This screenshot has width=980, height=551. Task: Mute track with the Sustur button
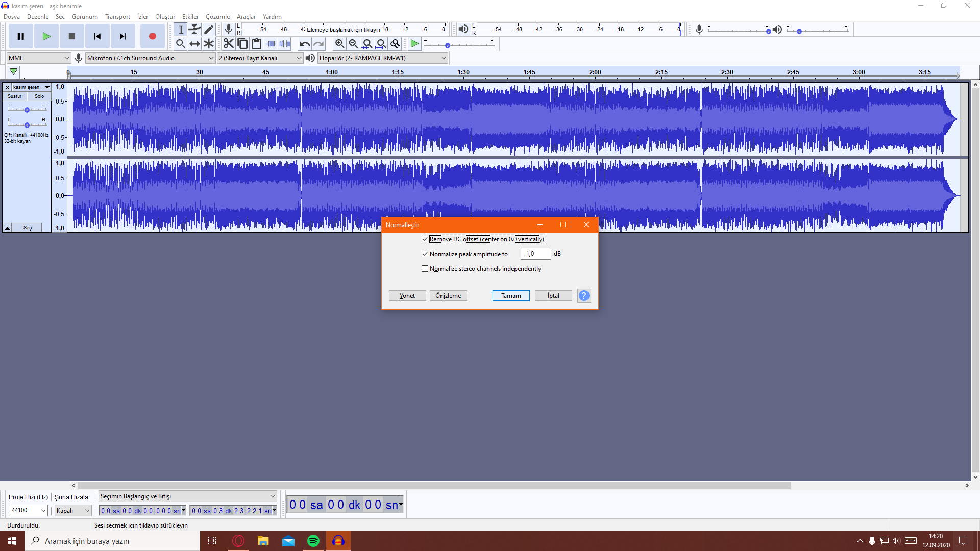15,96
